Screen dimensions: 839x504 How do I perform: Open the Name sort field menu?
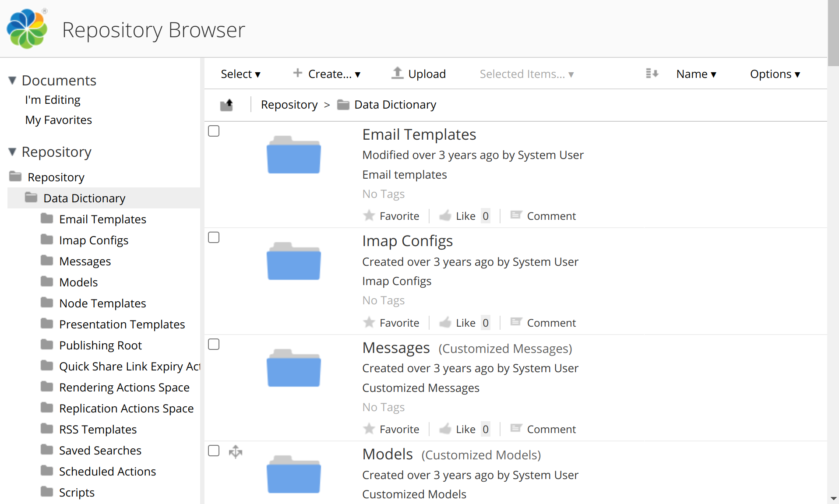coord(696,74)
